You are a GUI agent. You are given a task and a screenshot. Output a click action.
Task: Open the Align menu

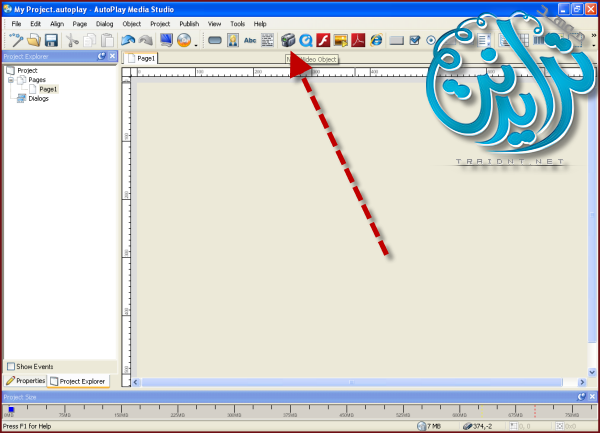click(x=57, y=24)
